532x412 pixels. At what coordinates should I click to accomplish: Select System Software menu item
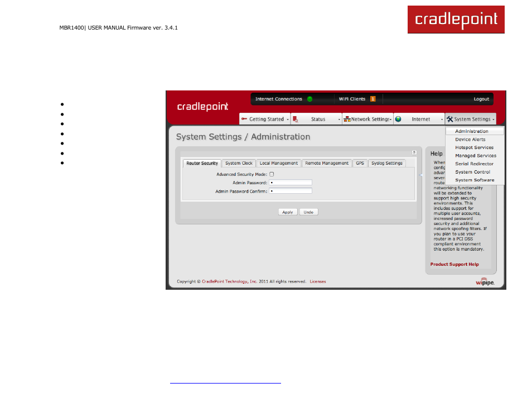(x=475, y=180)
